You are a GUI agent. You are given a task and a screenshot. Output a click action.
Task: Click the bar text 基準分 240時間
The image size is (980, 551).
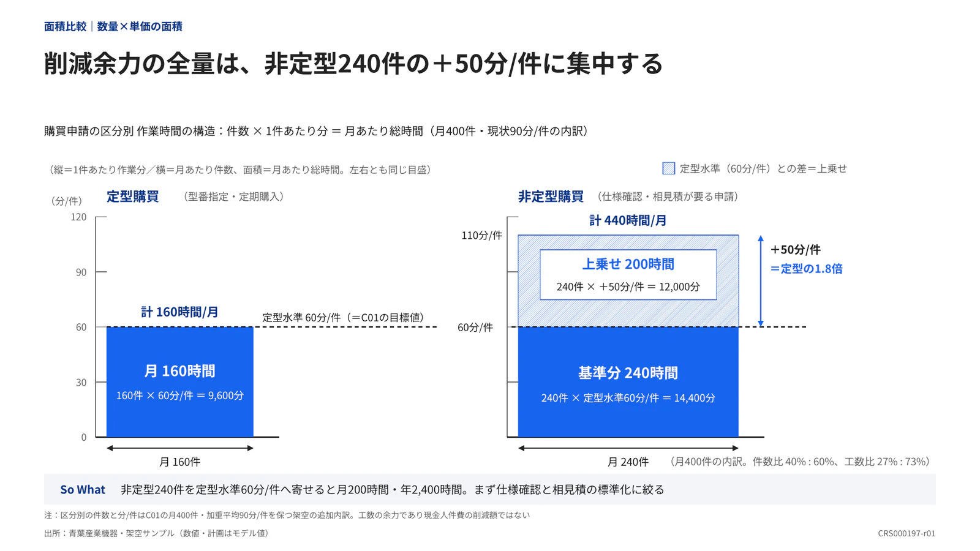tap(628, 373)
